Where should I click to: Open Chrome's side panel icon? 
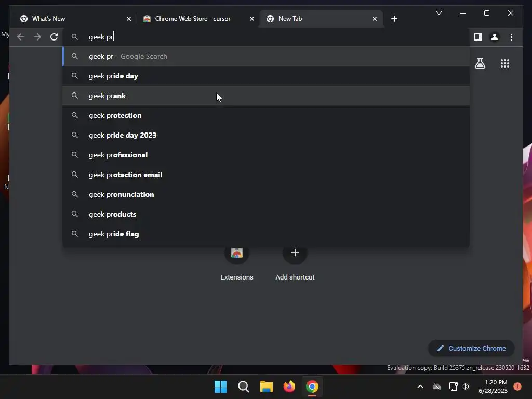(478, 37)
